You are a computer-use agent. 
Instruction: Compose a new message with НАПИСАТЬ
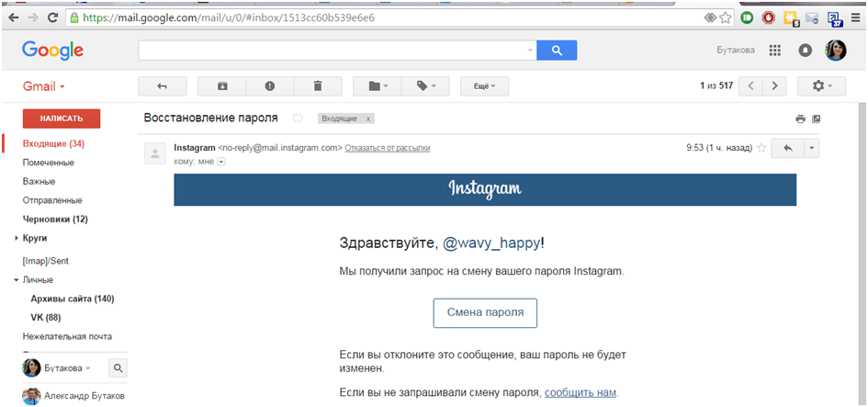(62, 119)
